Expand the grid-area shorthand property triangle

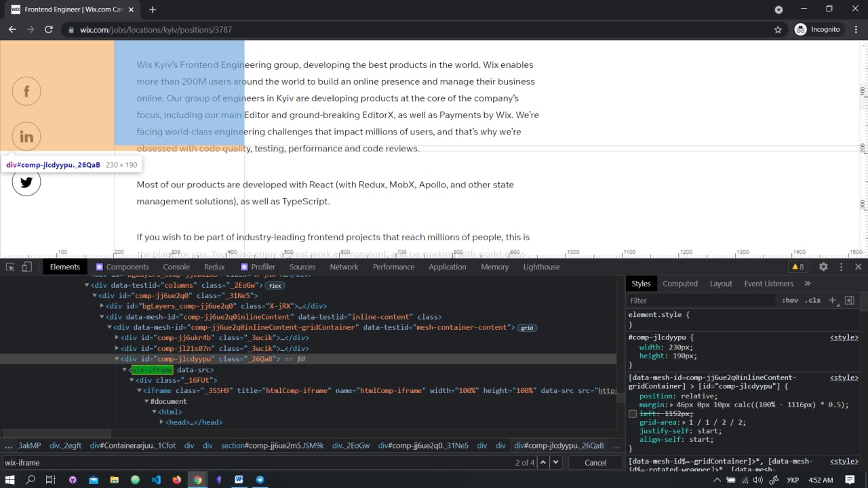tap(683, 422)
